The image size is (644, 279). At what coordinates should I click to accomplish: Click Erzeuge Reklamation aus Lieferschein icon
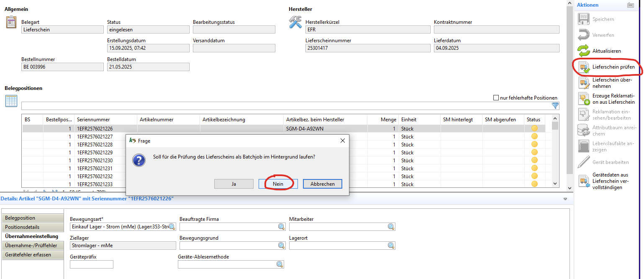(x=584, y=99)
